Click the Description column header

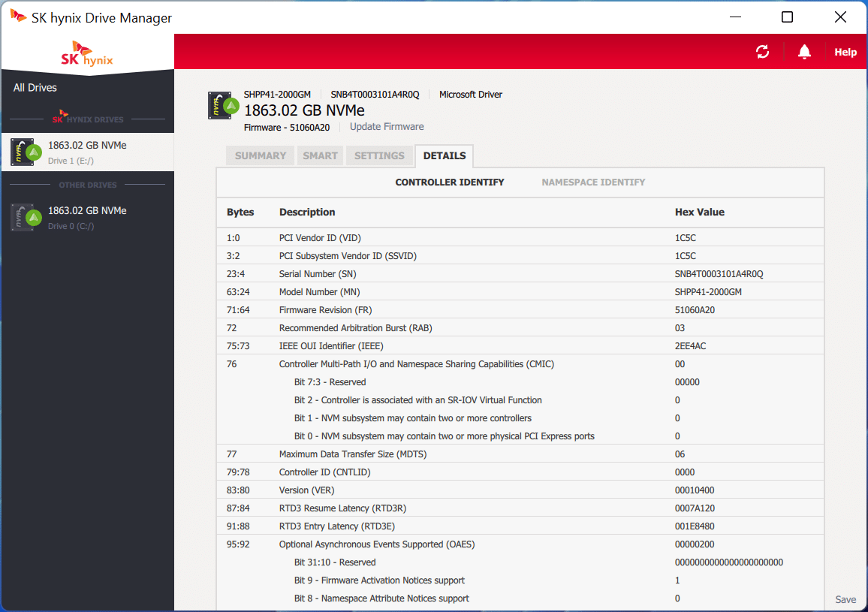306,212
